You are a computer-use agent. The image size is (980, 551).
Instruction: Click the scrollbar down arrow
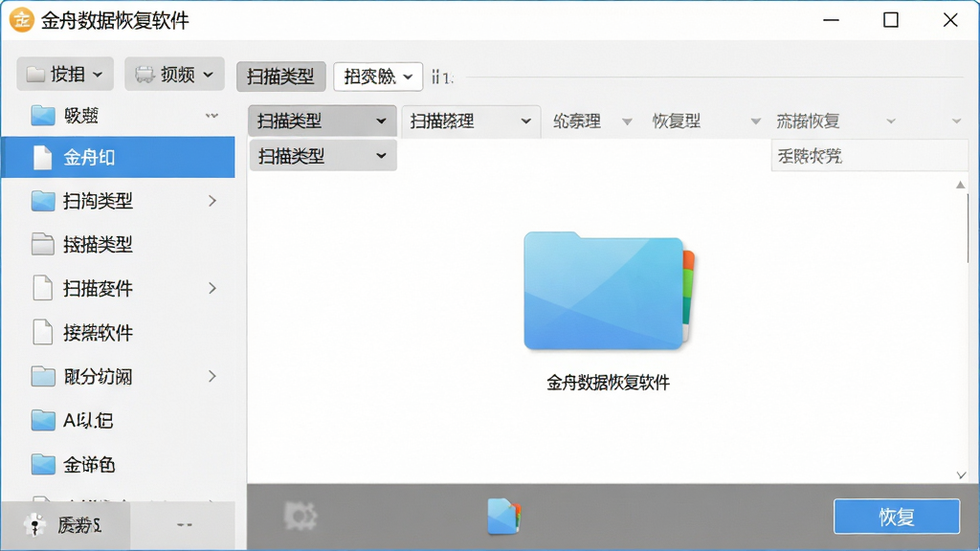(961, 475)
